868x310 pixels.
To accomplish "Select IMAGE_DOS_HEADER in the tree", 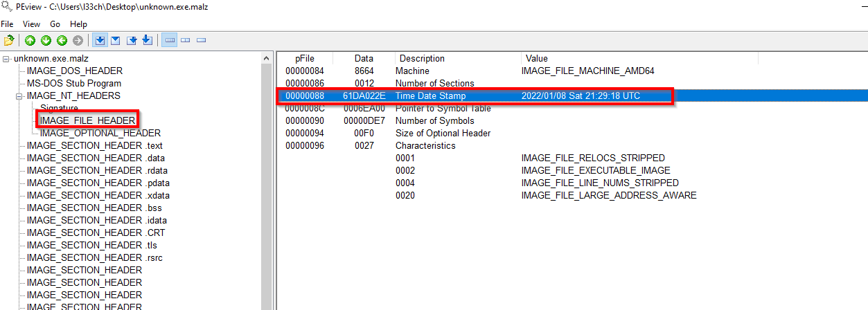I will click(x=74, y=71).
